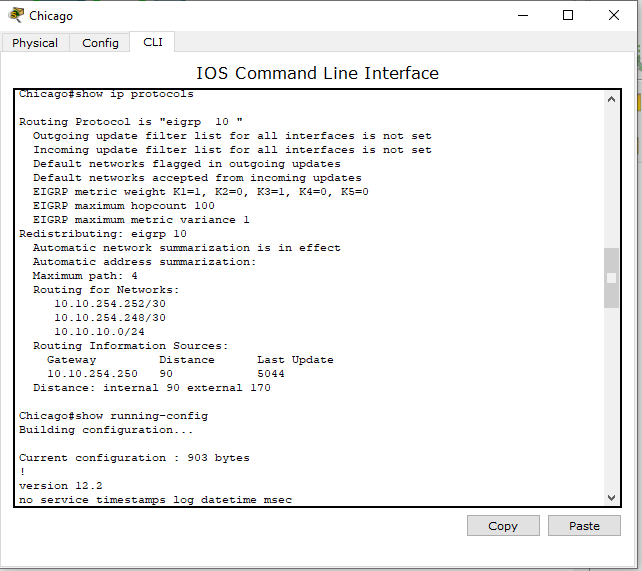Click the Chicago router icon in title bar
Viewport: 642px width, 571px height.
[16, 15]
